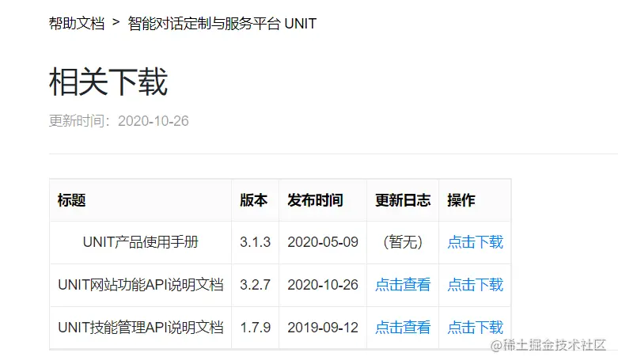View changelog for UNIT网站功能API说明文档
618x364 pixels.
[x=403, y=284]
